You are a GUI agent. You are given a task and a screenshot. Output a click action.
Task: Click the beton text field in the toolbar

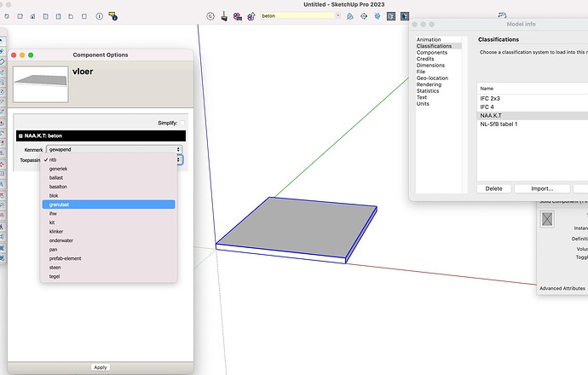(297, 15)
